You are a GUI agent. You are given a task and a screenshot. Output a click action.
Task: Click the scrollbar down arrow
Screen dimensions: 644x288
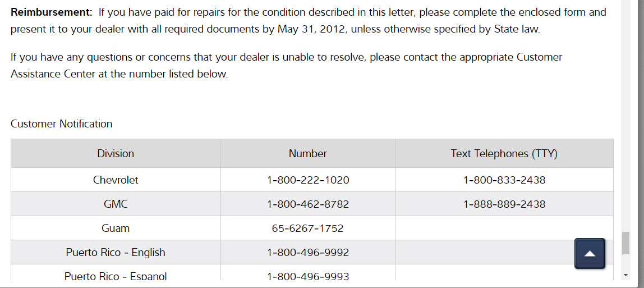[625, 275]
